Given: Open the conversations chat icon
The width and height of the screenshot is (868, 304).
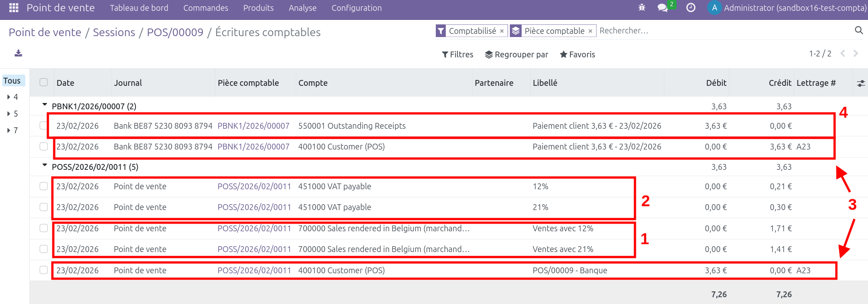Looking at the screenshot, I should [x=663, y=8].
